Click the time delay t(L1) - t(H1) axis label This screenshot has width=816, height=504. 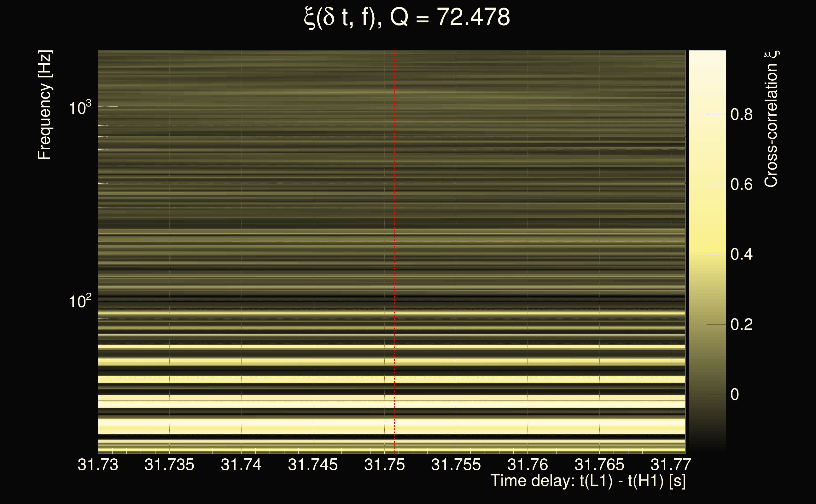click(x=588, y=481)
